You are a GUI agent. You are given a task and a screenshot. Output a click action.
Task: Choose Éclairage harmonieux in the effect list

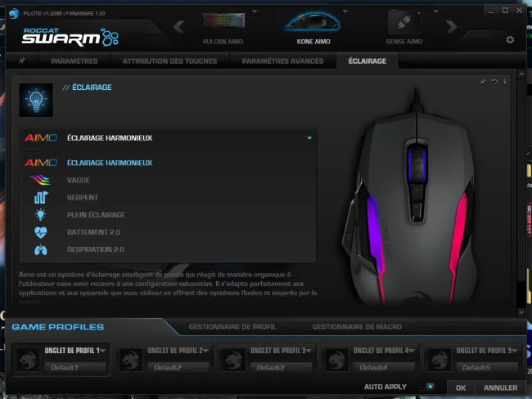coord(110,163)
